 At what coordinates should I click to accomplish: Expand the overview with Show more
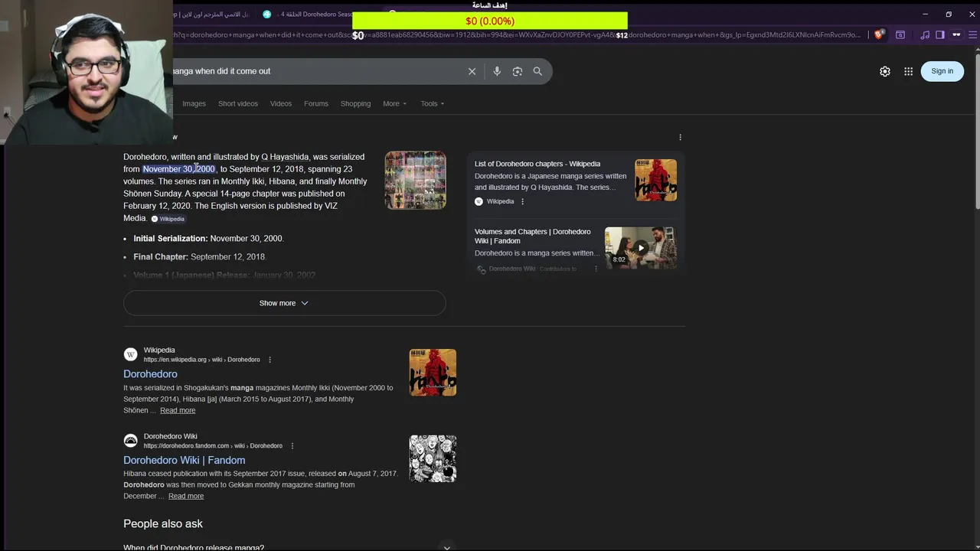tap(284, 303)
